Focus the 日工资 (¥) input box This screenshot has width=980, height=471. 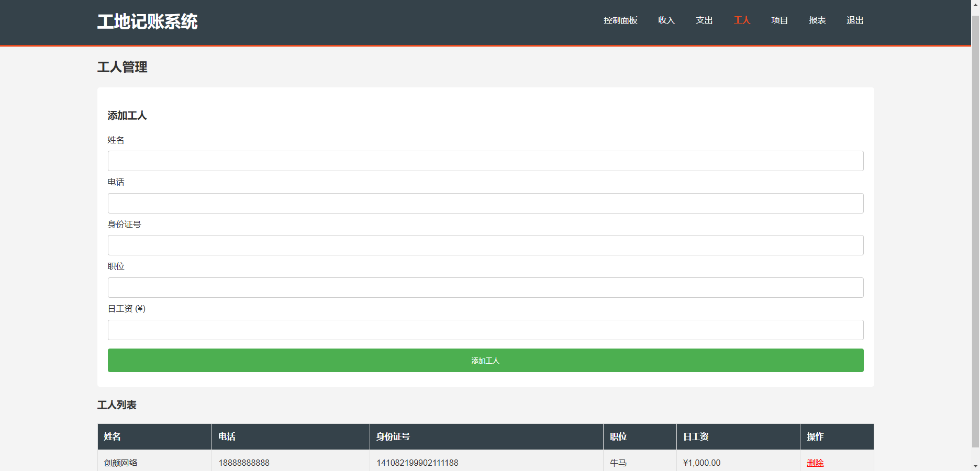click(485, 330)
